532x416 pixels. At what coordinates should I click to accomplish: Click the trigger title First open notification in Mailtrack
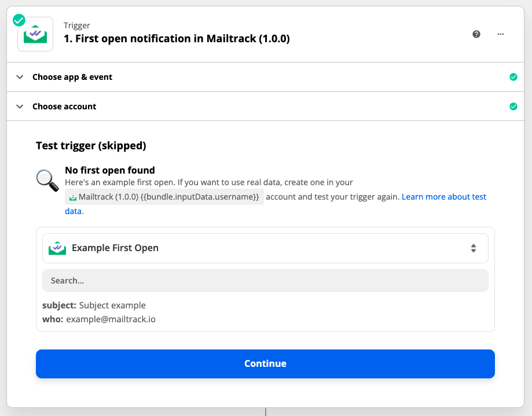point(177,39)
